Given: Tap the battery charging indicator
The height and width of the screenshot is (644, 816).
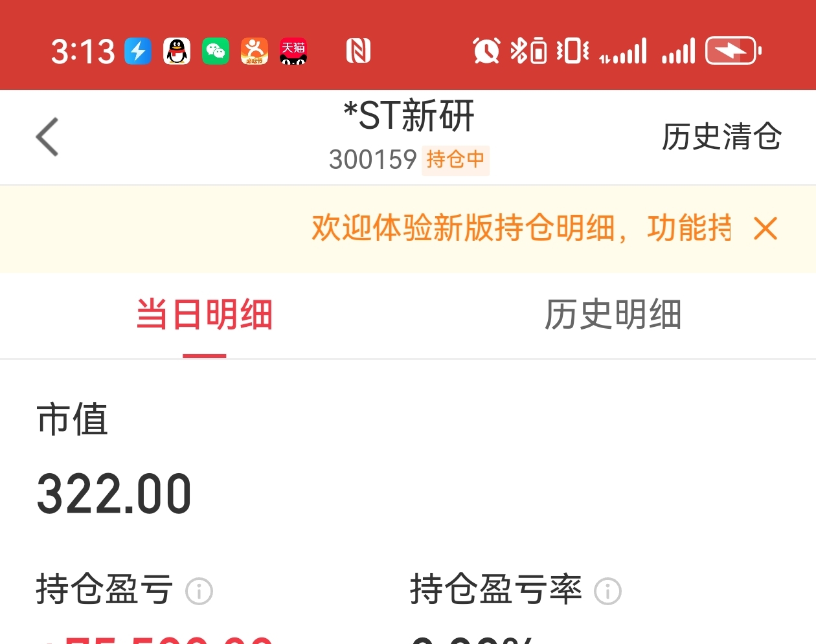Looking at the screenshot, I should point(733,50).
